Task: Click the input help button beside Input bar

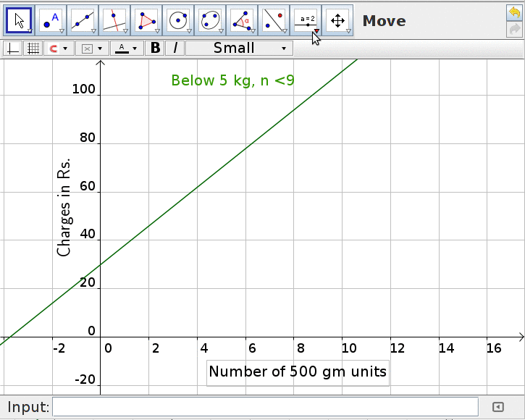Action: pos(497,407)
